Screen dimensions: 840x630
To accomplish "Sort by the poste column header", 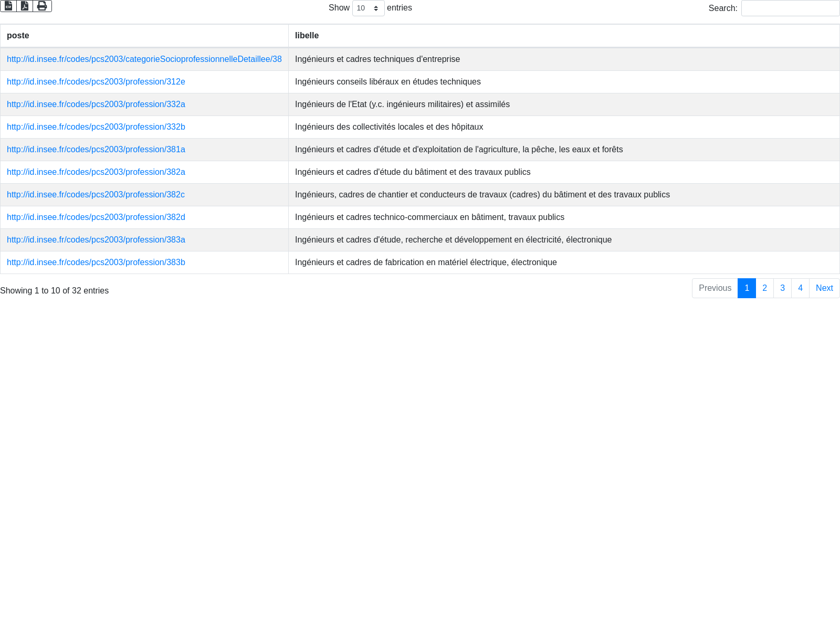I will 18,36.
